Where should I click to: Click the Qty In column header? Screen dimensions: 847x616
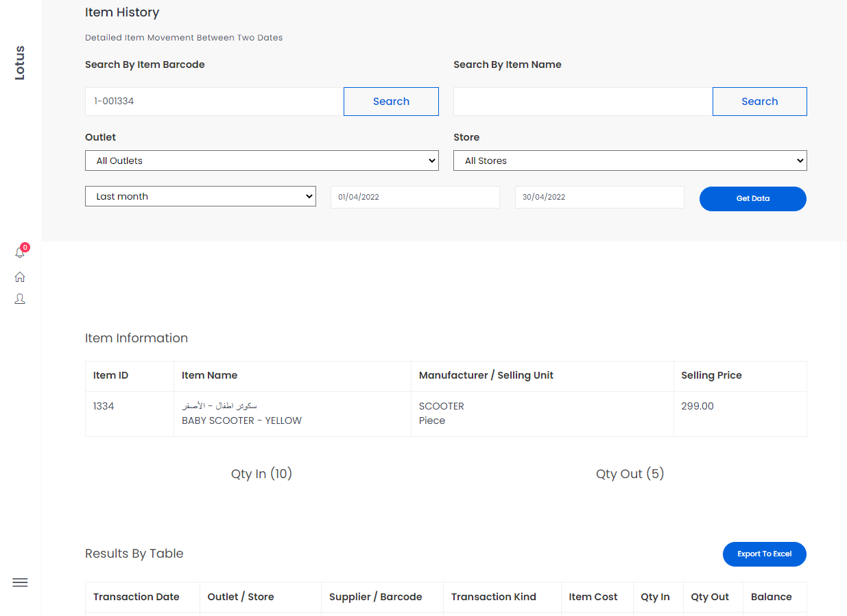656,597
